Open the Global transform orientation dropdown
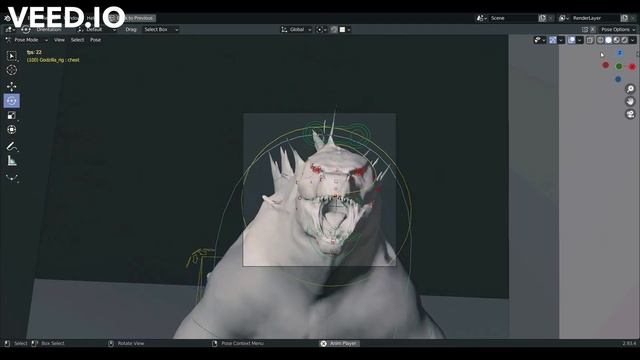 tap(296, 29)
